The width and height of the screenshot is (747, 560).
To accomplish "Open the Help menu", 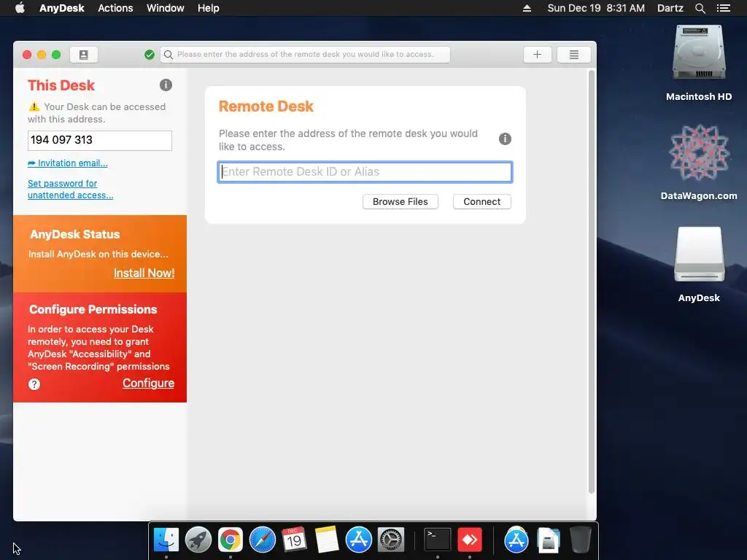I will pyautogui.click(x=208, y=8).
